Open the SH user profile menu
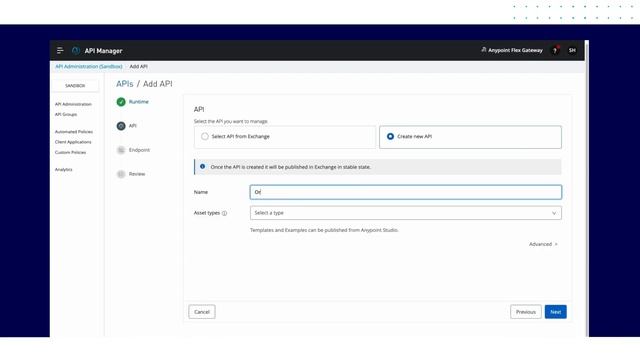 coord(572,50)
